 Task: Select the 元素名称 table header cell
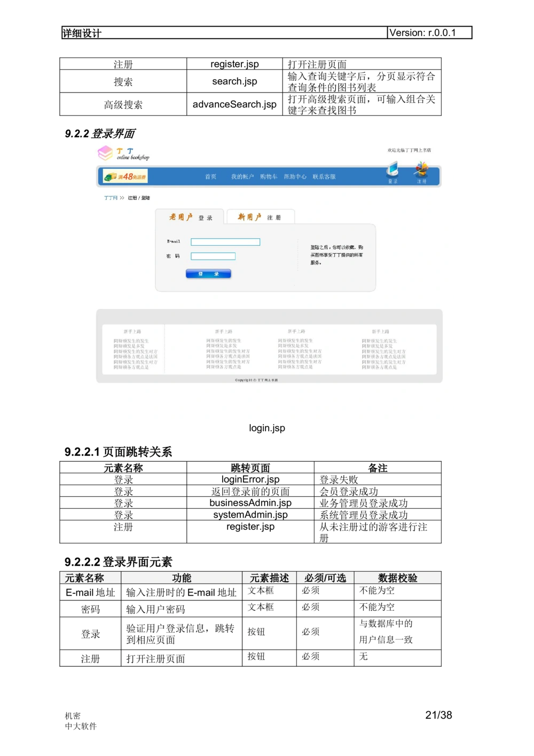pos(84,578)
